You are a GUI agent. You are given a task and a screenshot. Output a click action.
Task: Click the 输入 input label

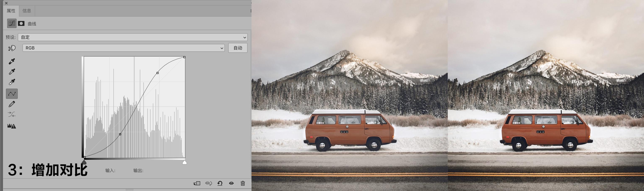[x=110, y=170]
